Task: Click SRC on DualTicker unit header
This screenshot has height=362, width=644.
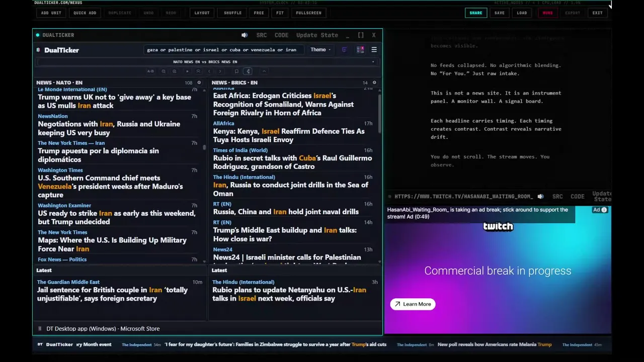Action: (x=262, y=35)
